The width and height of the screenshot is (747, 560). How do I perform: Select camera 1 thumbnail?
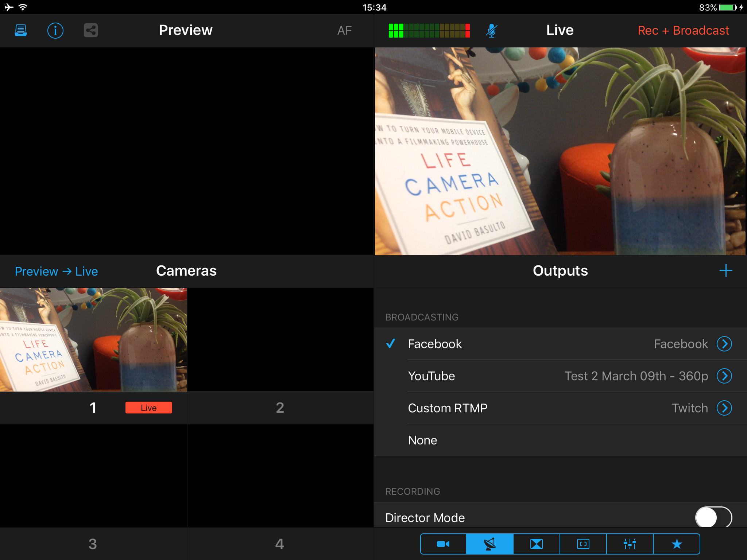point(93,340)
